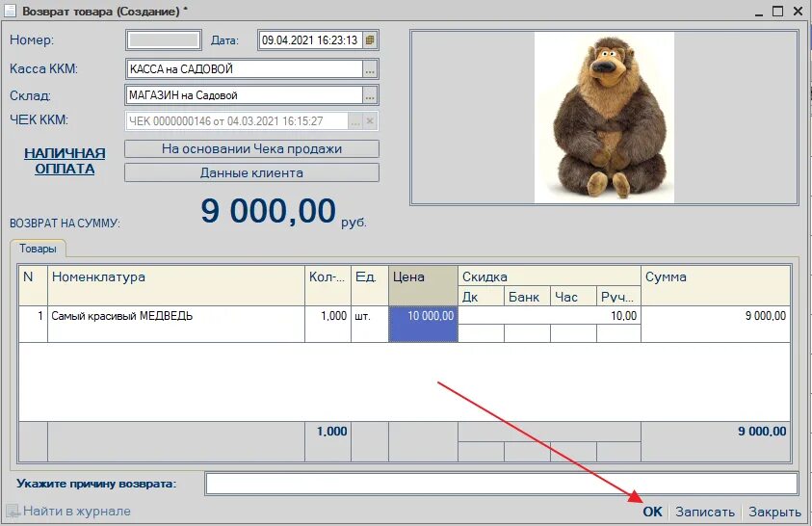812x526 pixels.
Task: Click the footer quantity total 1,000
Action: pyautogui.click(x=327, y=441)
